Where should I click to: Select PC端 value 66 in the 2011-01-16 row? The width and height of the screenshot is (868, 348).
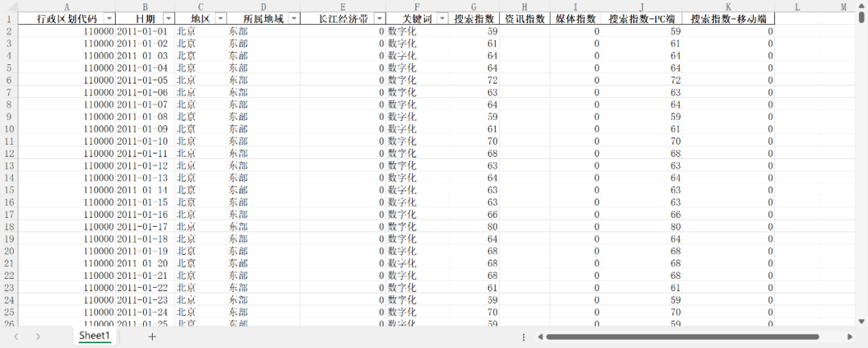click(641, 214)
